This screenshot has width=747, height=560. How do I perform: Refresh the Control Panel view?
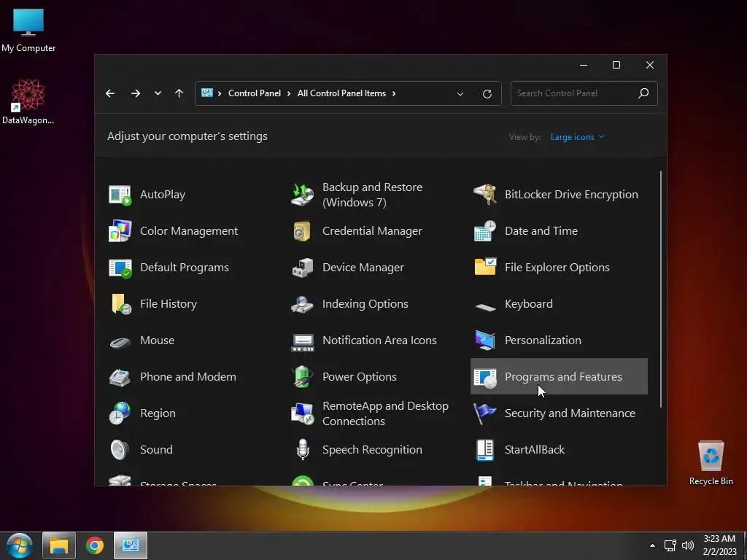pyautogui.click(x=487, y=94)
